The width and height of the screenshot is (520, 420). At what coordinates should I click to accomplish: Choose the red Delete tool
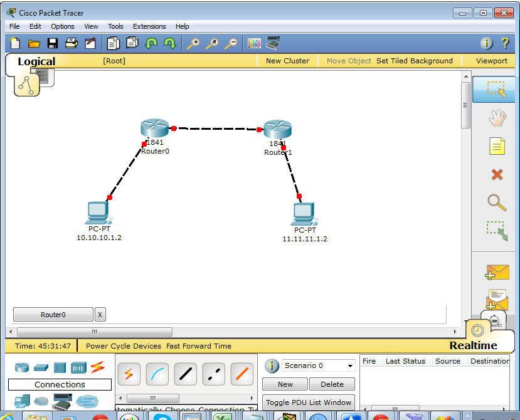(497, 174)
